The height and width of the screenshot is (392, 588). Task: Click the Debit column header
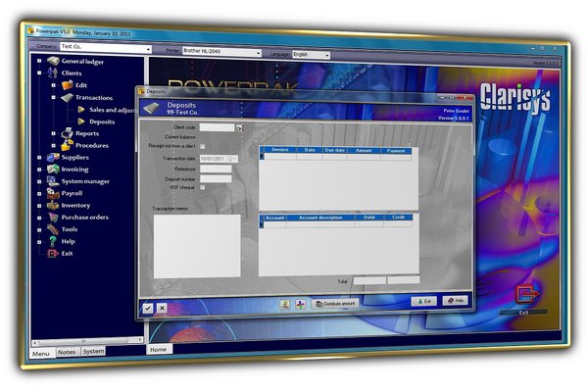[x=369, y=218]
